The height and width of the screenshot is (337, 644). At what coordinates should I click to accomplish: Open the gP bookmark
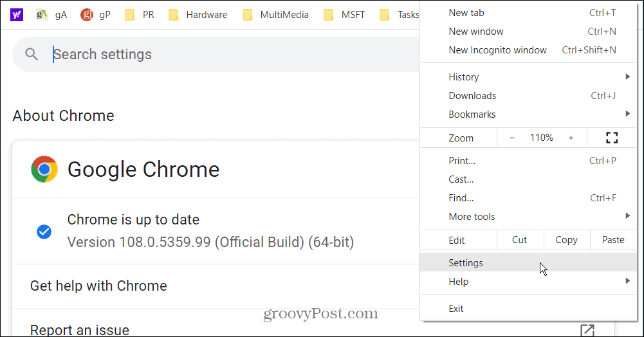click(95, 15)
